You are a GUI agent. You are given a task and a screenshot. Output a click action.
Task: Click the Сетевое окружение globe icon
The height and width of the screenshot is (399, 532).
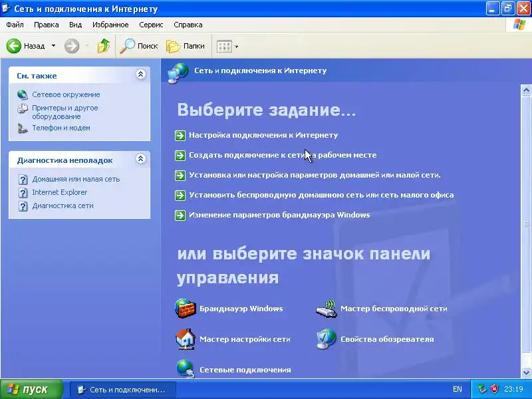tap(23, 94)
